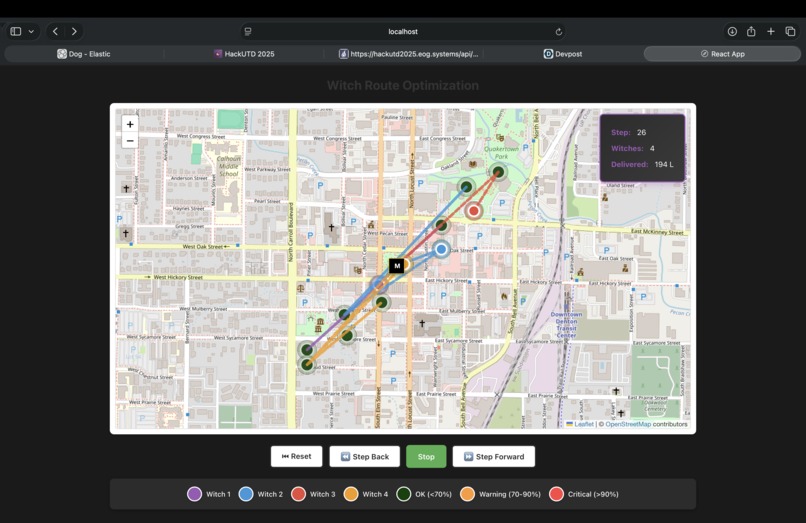Show the tab overview icon
The width and height of the screenshot is (806, 523).
[x=790, y=31]
